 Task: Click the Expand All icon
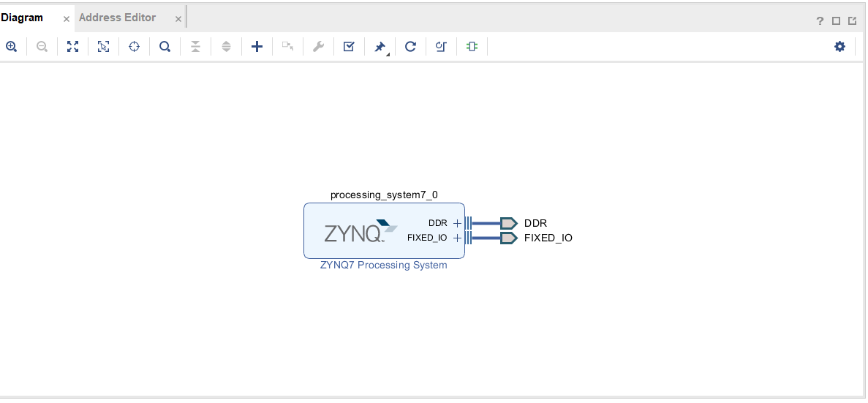point(226,47)
